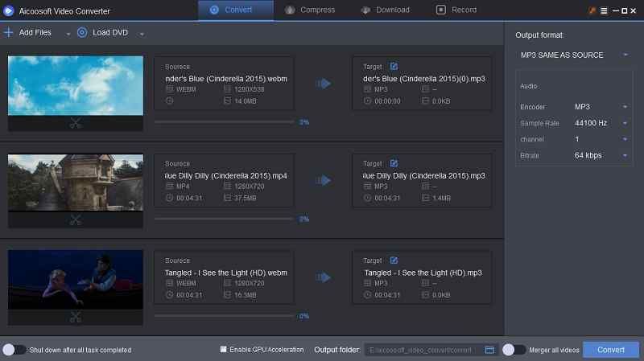Click progress bar of Tangled webm
The width and height of the screenshot is (644, 361).
pos(225,316)
